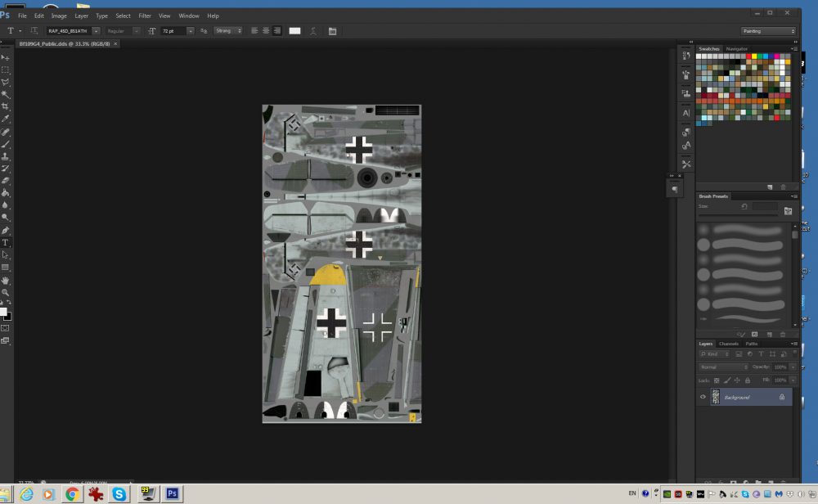This screenshot has width=818, height=504.
Task: Toggle lock transparent pixels in Layers
Action: pyautogui.click(x=717, y=380)
